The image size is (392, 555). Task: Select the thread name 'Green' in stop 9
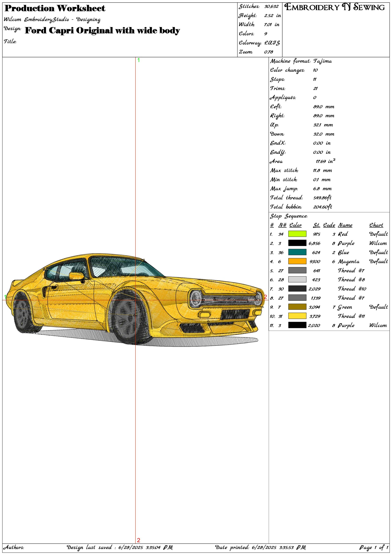345,307
